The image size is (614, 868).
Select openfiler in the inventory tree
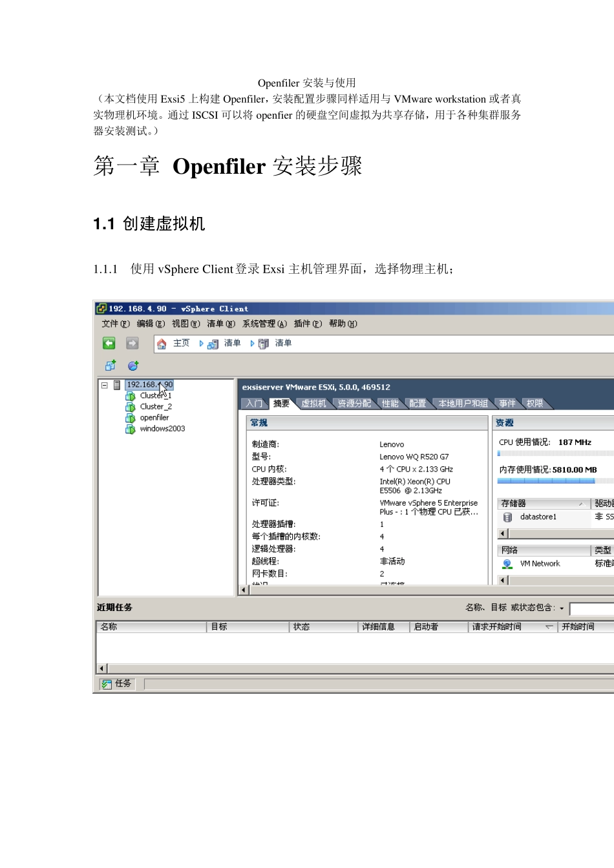point(154,418)
